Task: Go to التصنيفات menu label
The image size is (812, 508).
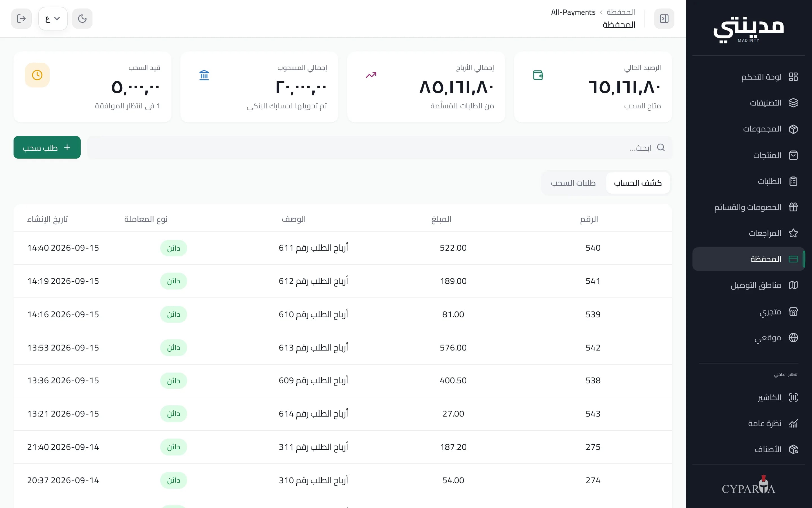Action: tap(766, 103)
